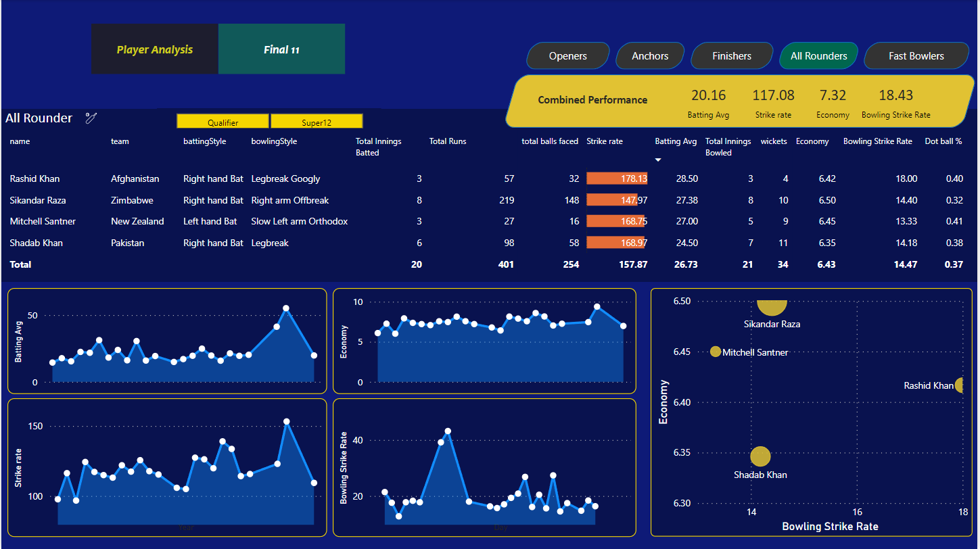Image resolution: width=980 pixels, height=549 pixels.
Task: Select the Fast Bowlers category button
Action: [x=916, y=55]
